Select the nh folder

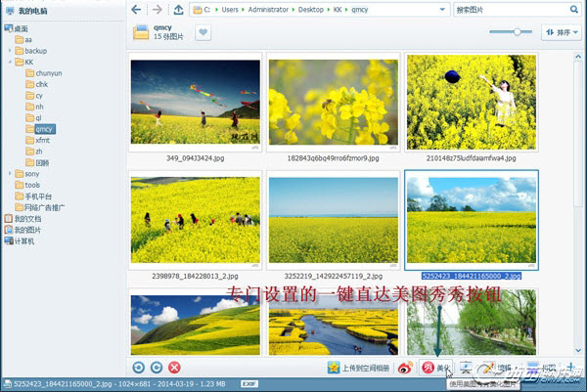[x=35, y=107]
